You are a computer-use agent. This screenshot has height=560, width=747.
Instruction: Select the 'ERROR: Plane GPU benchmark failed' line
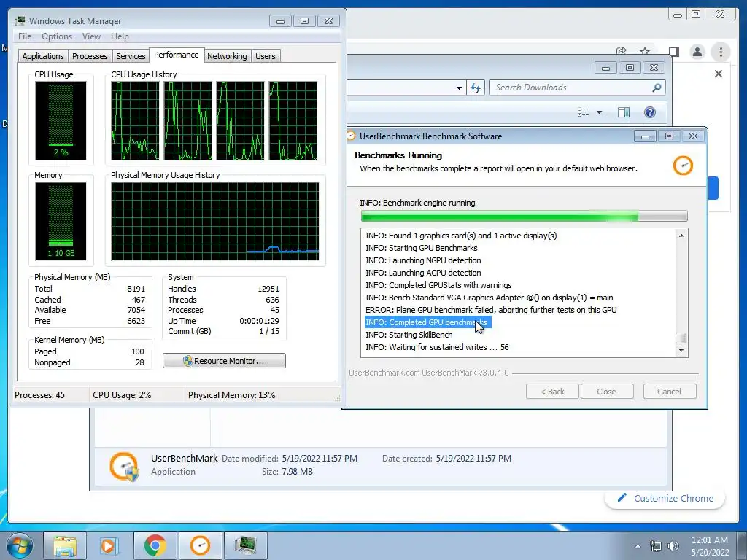point(491,310)
